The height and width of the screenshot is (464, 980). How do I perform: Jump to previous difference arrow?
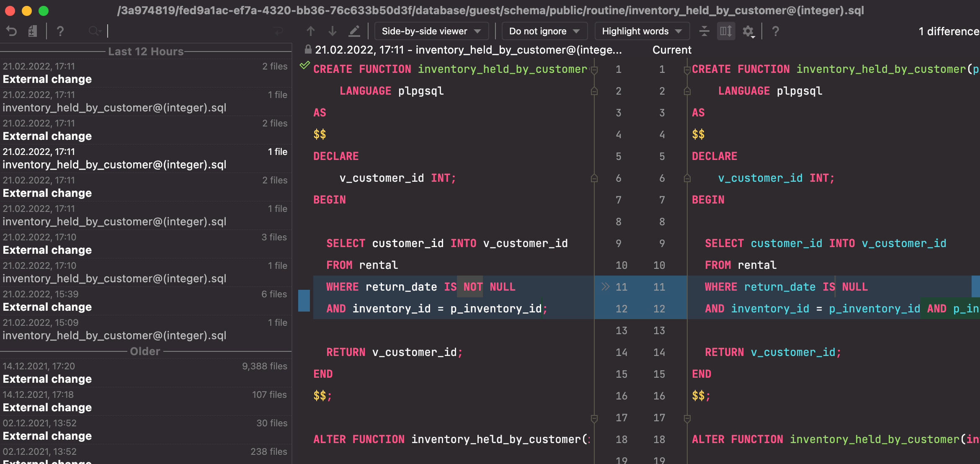(x=310, y=31)
